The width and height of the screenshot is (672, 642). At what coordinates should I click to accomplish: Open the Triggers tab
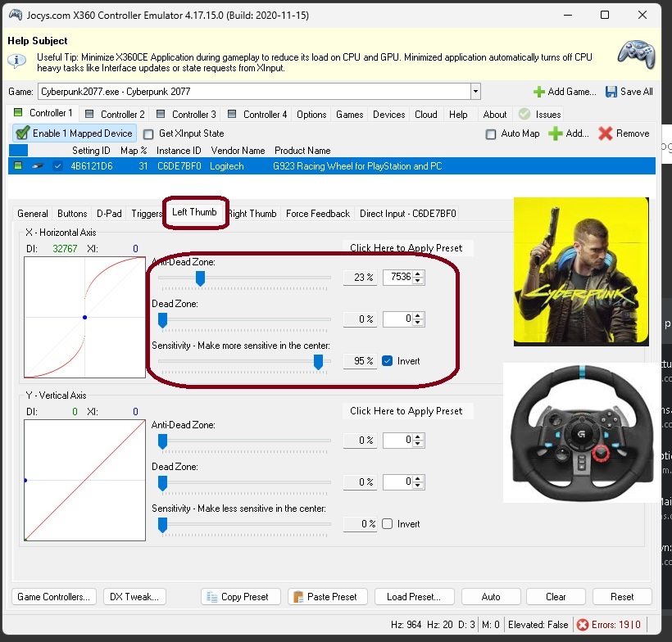[x=146, y=214]
